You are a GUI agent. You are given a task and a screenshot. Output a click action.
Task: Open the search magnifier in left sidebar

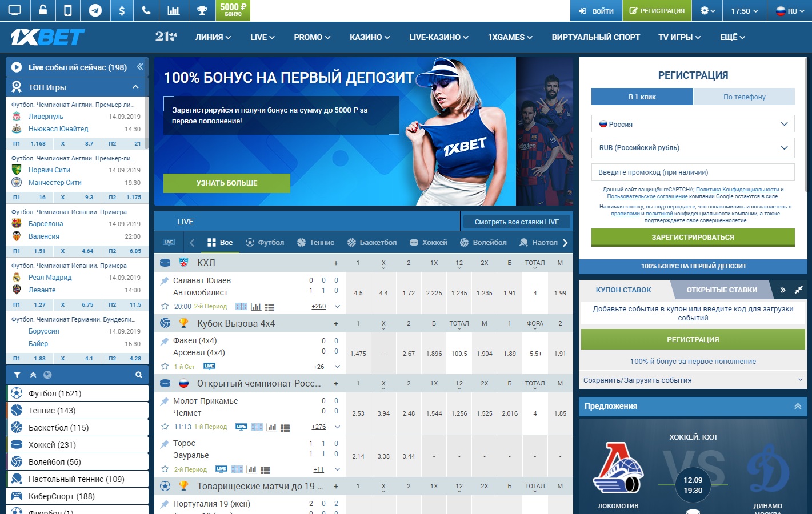(138, 375)
